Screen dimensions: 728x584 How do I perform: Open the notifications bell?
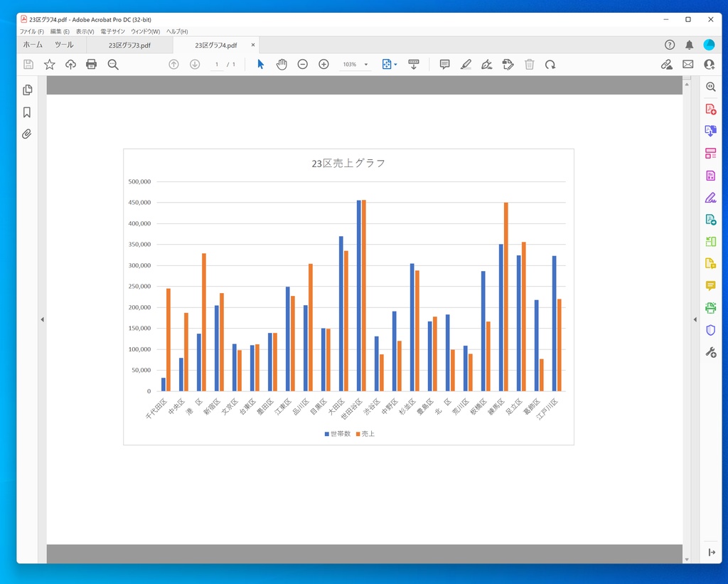pos(690,45)
